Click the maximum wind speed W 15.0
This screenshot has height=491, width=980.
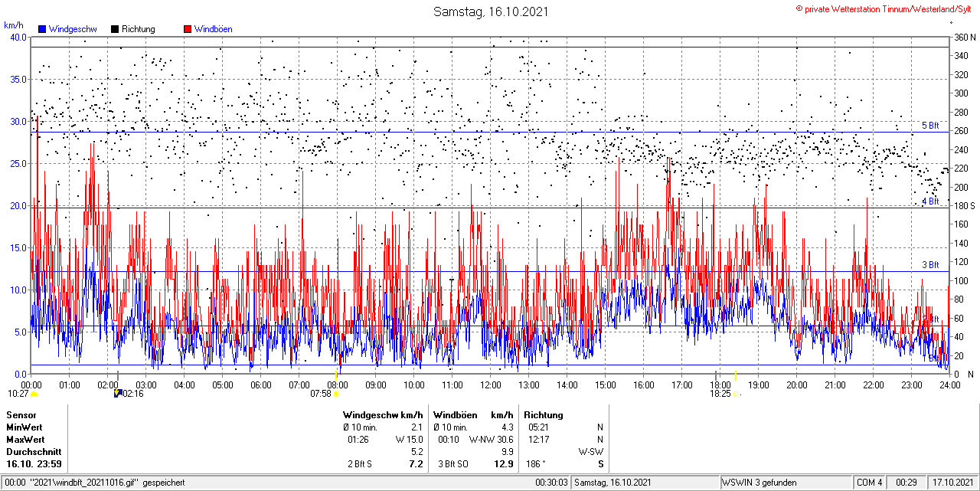point(410,440)
